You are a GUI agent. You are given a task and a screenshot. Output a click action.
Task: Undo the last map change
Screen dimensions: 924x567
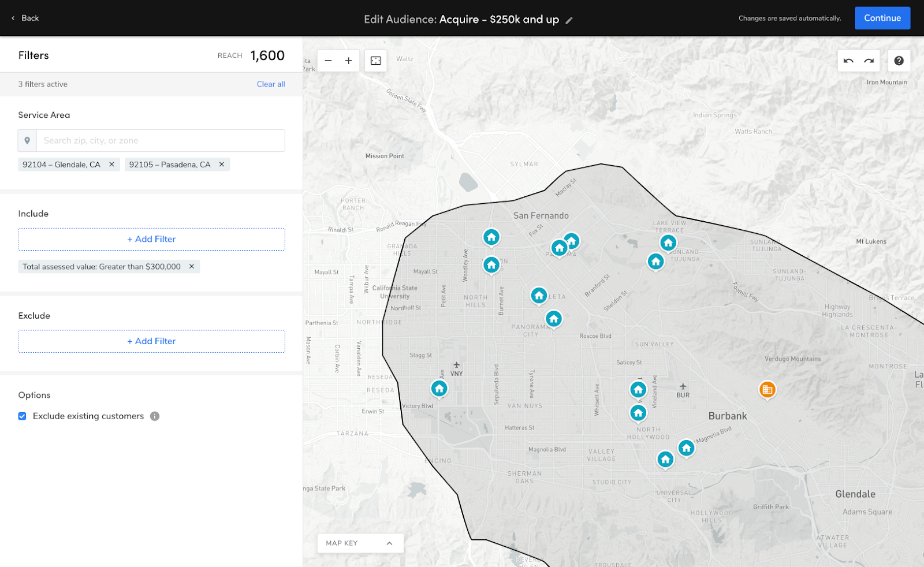click(x=848, y=61)
